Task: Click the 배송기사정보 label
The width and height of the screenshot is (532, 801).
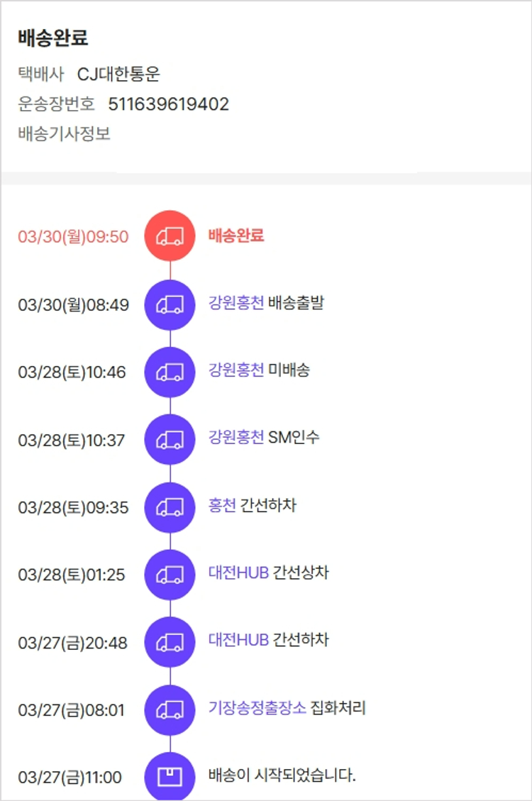Action: coord(64,133)
